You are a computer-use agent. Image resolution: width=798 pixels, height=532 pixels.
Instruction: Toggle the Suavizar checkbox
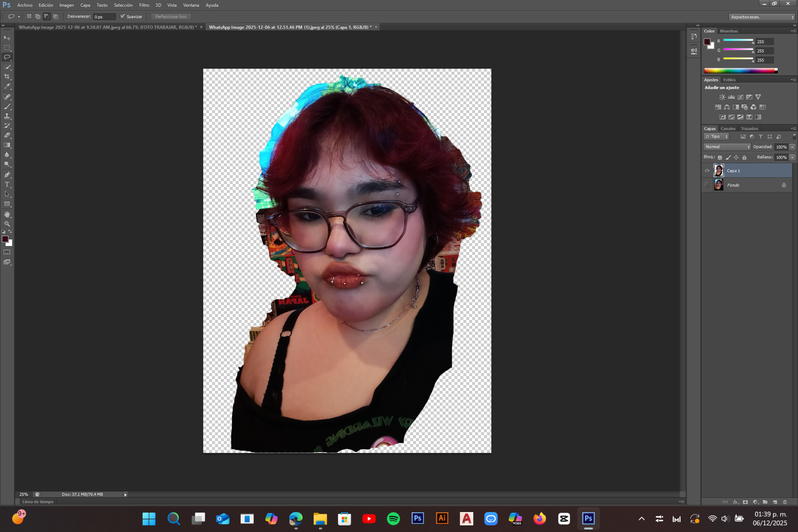[x=123, y=17]
